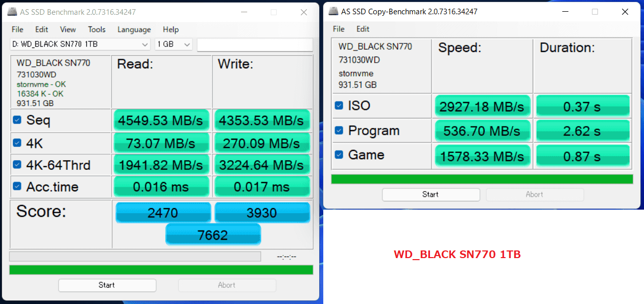Click the Game duration 0.87 s

583,155
